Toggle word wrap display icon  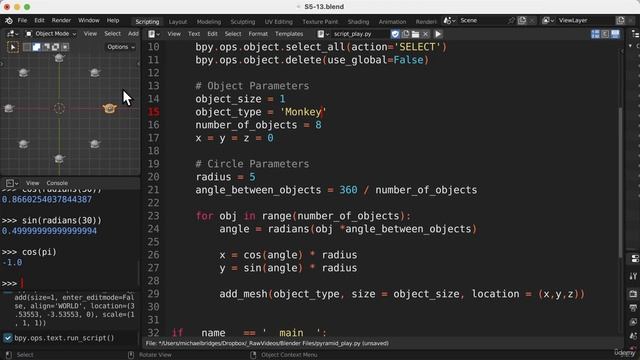[605, 34]
